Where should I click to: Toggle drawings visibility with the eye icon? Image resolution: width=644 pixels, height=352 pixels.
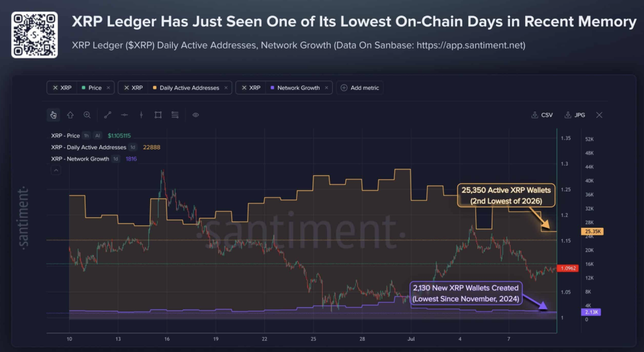196,115
